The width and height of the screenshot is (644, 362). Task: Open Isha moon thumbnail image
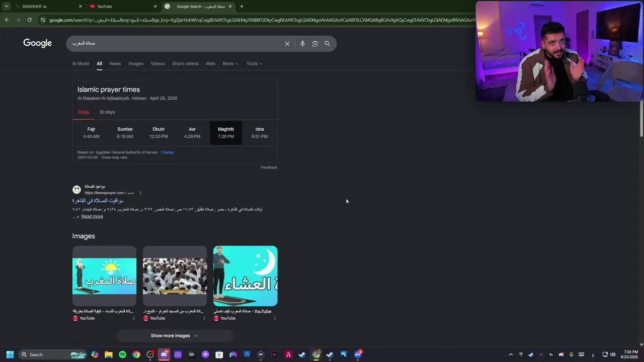pos(245,276)
